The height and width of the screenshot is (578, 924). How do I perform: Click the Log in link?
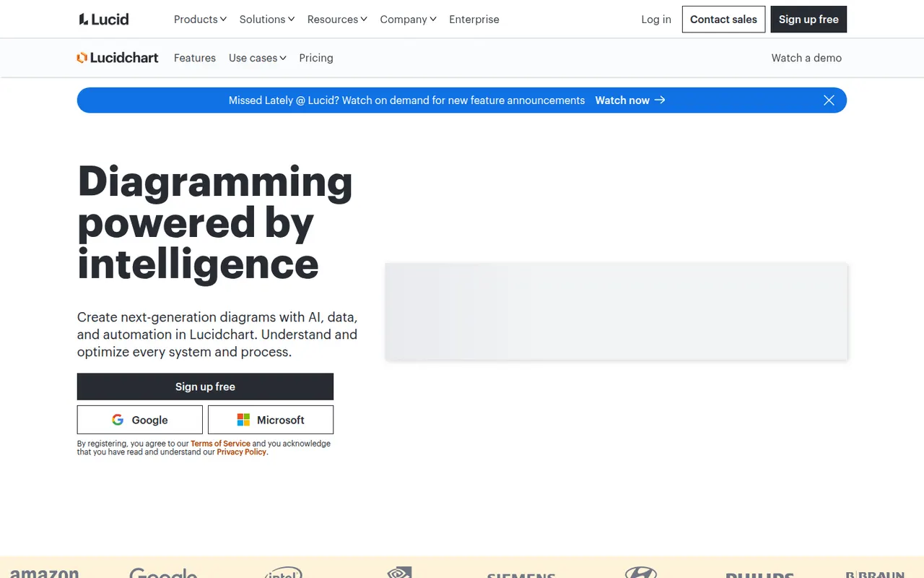click(656, 20)
